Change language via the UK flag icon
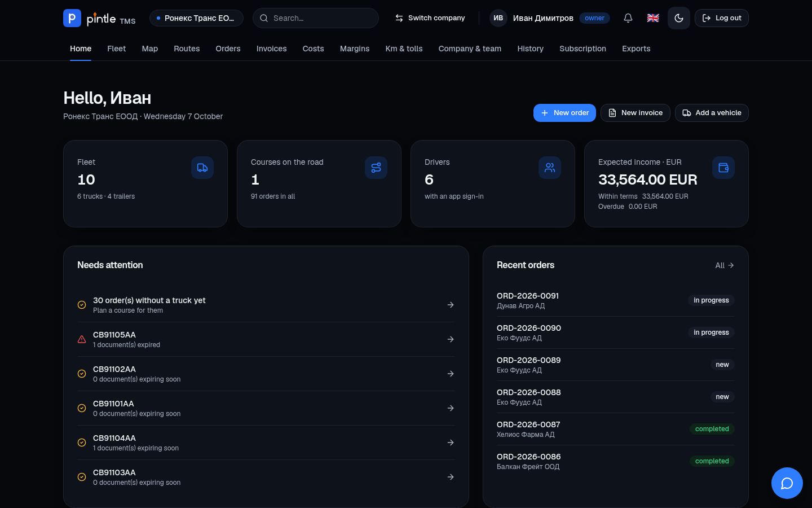Screen dimensions: 812x508 pos(653,18)
